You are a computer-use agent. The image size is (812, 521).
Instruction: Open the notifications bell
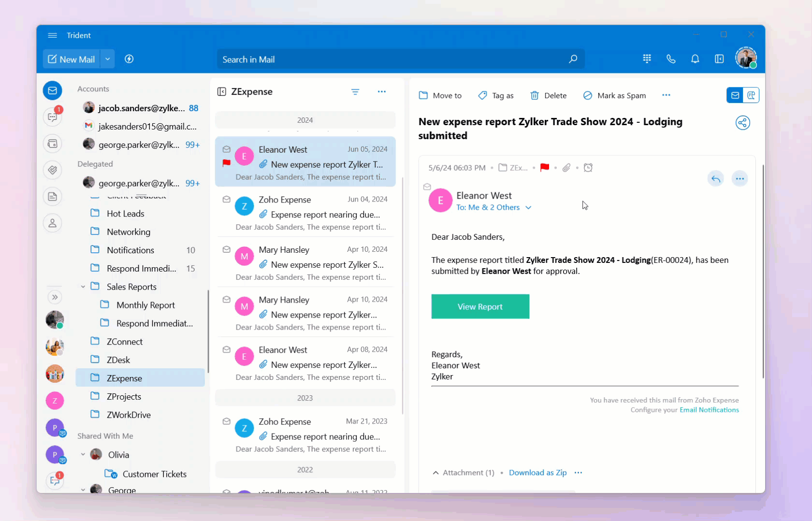695,58
